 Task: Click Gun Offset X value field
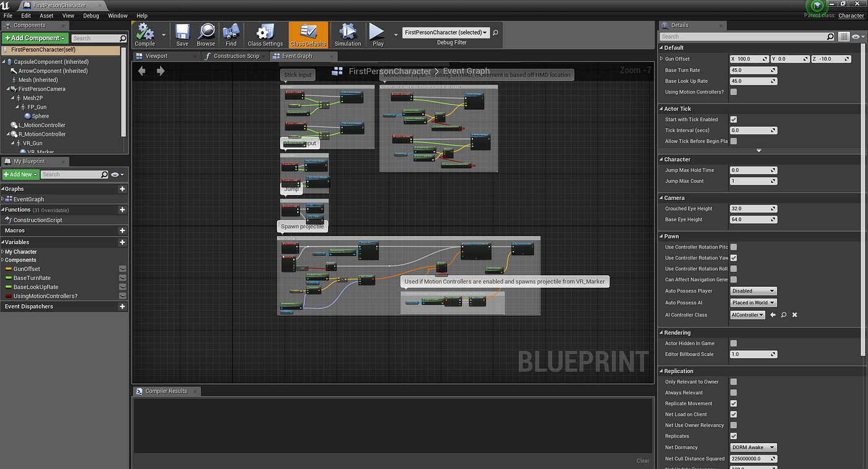(x=750, y=59)
